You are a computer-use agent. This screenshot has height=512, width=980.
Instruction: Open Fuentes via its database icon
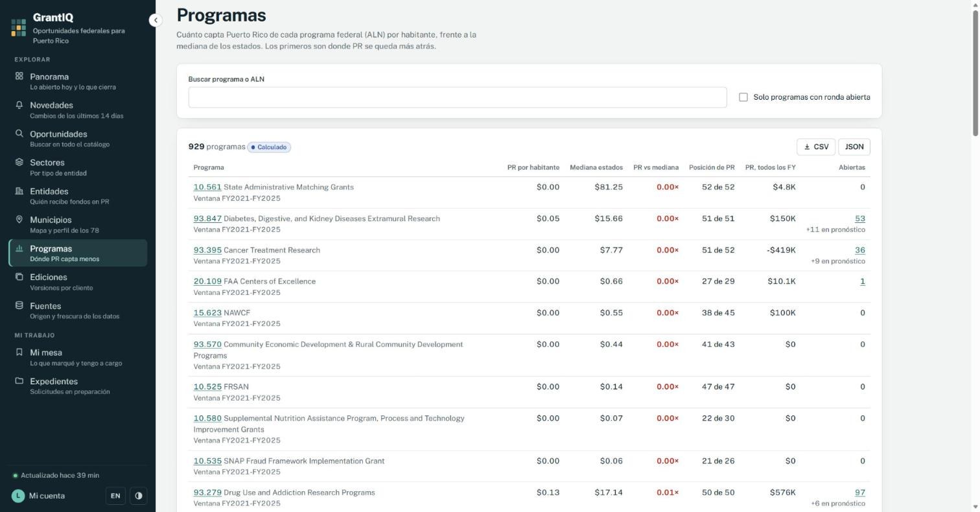19,305
